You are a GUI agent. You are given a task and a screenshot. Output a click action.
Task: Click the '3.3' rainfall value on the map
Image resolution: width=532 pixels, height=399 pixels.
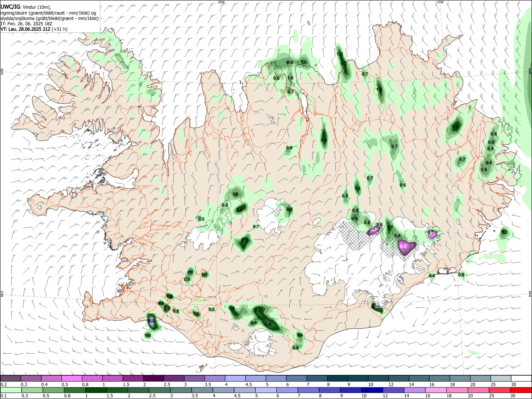point(151,321)
